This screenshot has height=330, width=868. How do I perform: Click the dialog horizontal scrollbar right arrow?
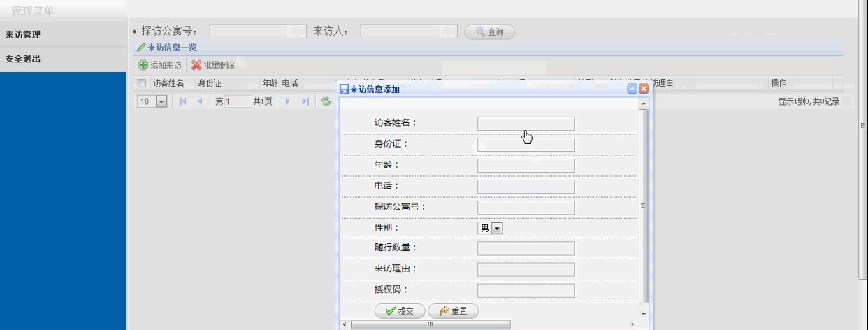tap(633, 325)
